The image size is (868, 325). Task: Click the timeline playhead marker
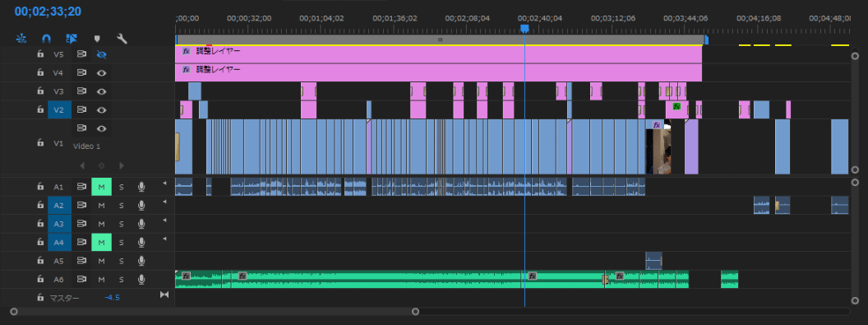click(x=524, y=28)
